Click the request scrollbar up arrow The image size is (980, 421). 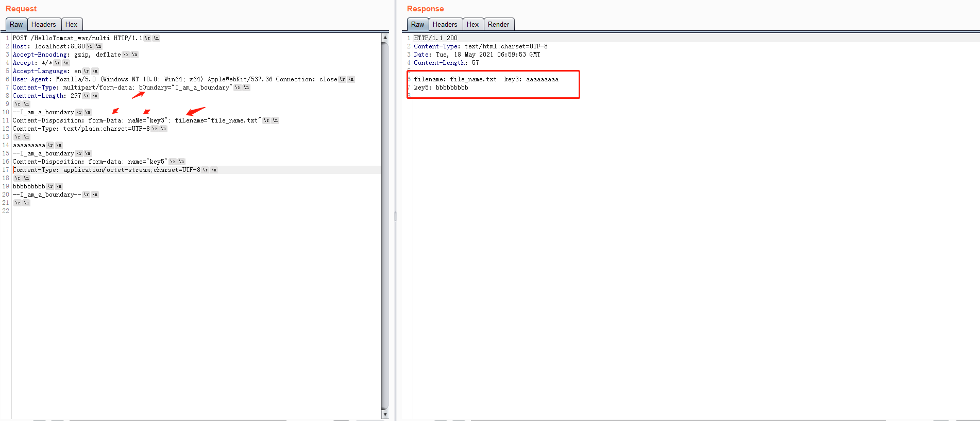[385, 38]
